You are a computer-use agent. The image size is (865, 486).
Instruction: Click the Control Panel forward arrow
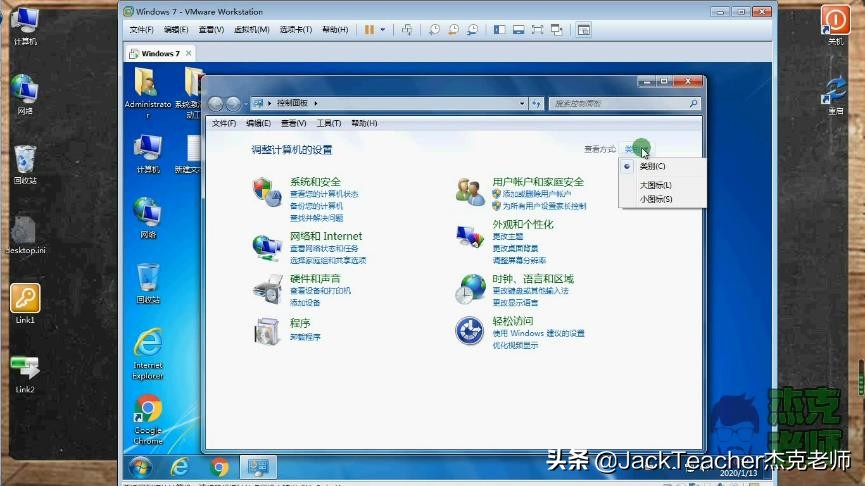(233, 103)
